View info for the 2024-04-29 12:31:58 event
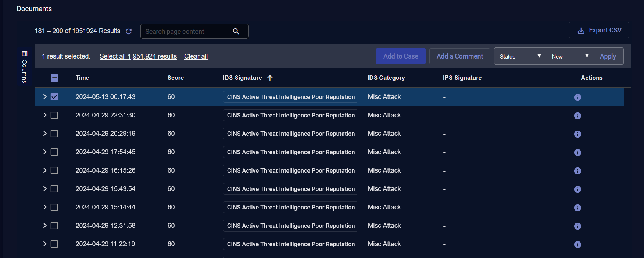644x258 pixels. click(577, 226)
